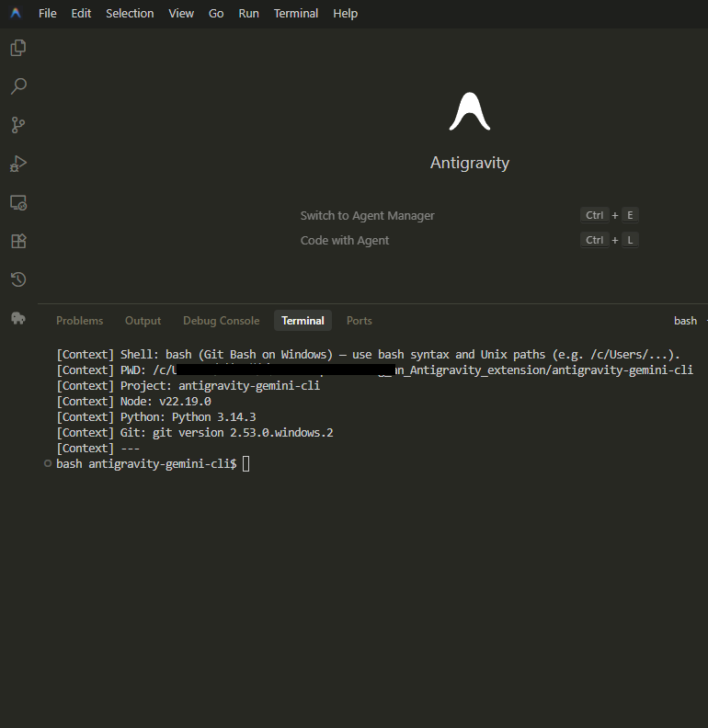Click Switch to Agent Manager
Screen dimensions: 708x728
367,215
